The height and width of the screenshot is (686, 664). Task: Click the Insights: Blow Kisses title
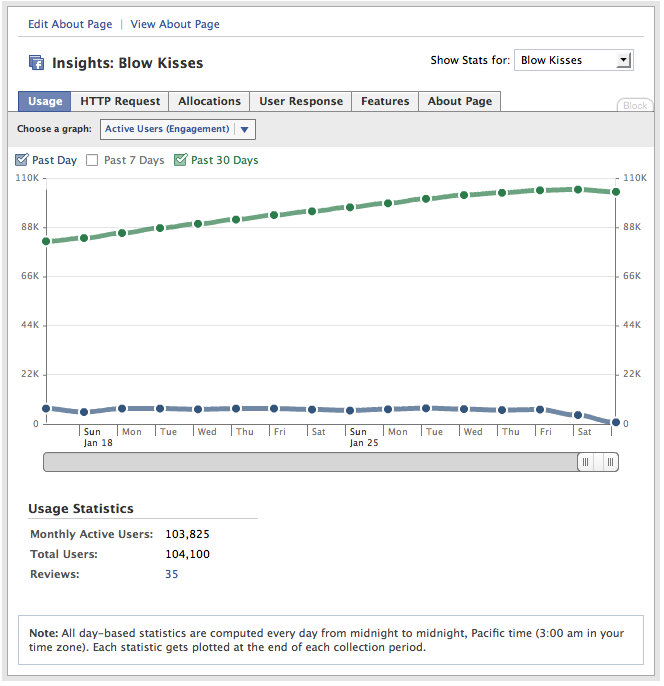click(127, 63)
